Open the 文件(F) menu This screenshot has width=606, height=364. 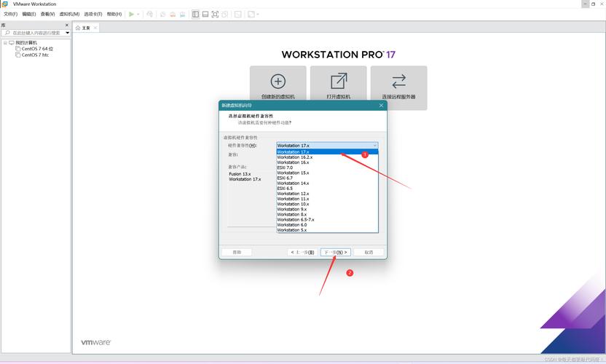click(x=10, y=15)
